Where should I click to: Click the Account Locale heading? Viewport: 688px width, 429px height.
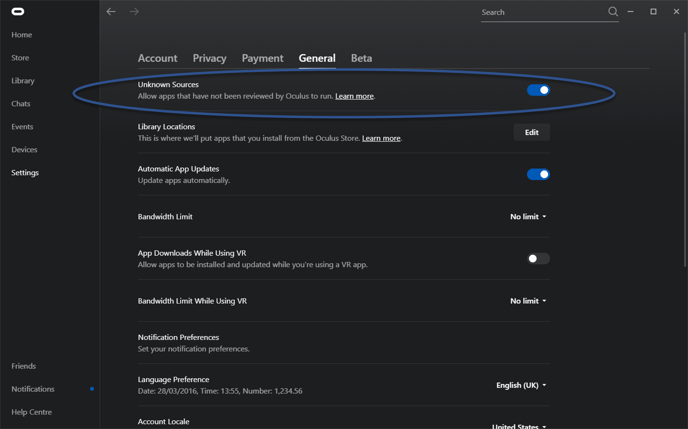(164, 421)
